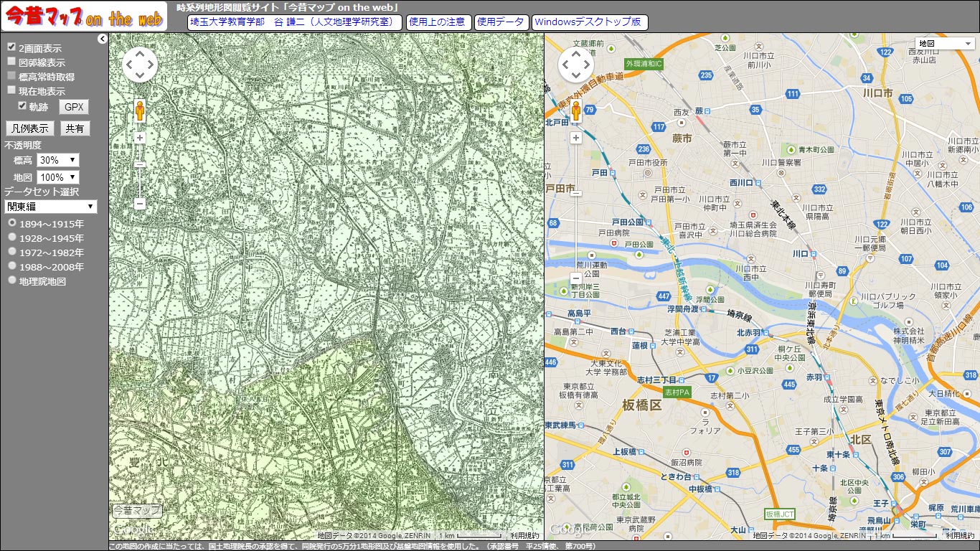Image resolution: width=980 pixels, height=551 pixels.
Task: Select the 1894～1915年 radio button
Action: coord(11,223)
